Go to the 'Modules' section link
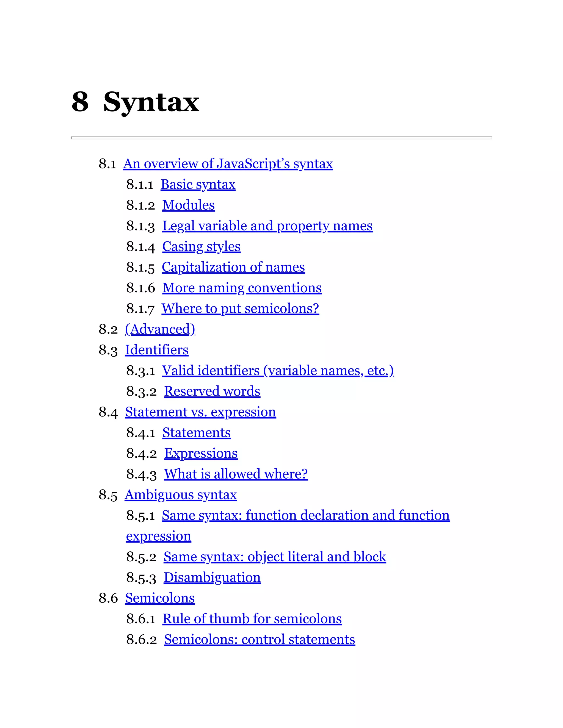The image size is (563, 728). pos(188,205)
